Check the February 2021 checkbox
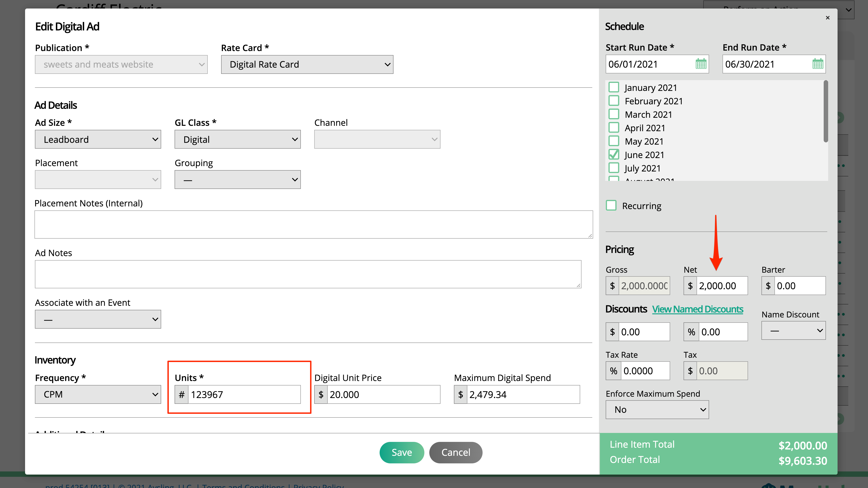Image resolution: width=868 pixels, height=488 pixels. 614,101
